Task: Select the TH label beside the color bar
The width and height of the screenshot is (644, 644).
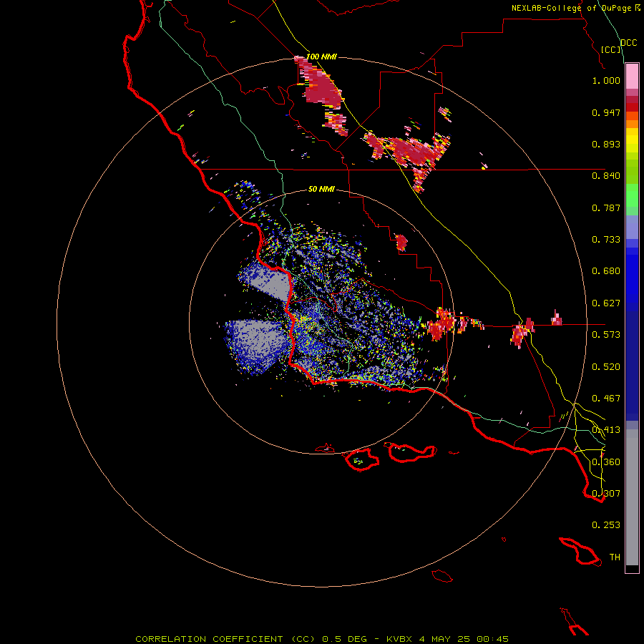Action: pos(615,557)
